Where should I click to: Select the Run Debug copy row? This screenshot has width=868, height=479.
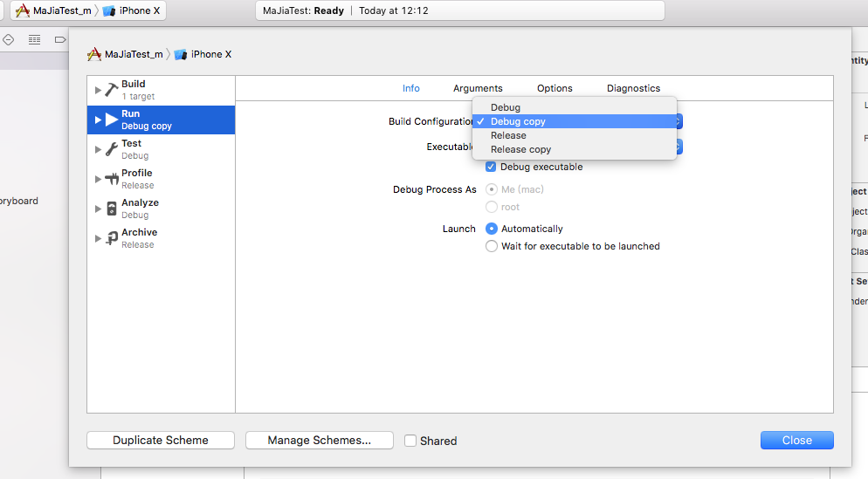pos(161,120)
